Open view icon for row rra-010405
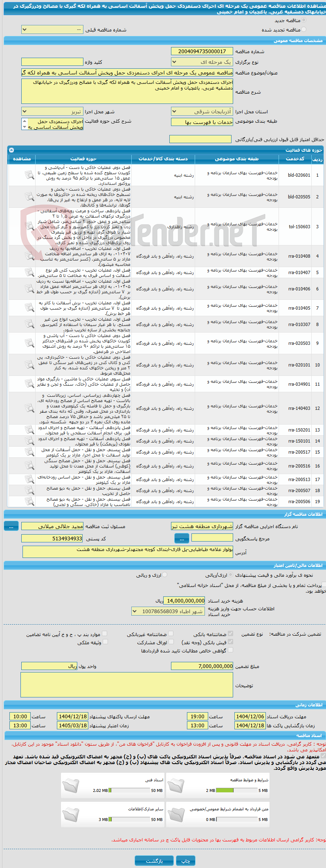 point(29,308)
